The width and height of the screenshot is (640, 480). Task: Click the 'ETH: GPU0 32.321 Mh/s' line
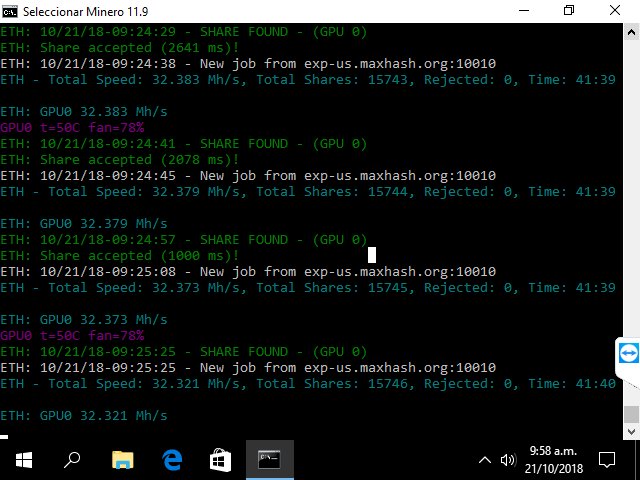click(84, 416)
